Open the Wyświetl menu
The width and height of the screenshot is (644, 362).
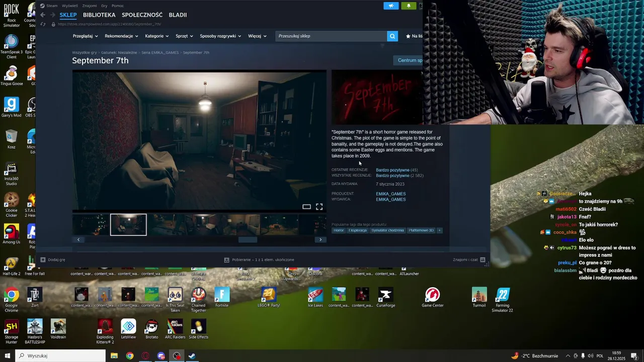click(69, 6)
